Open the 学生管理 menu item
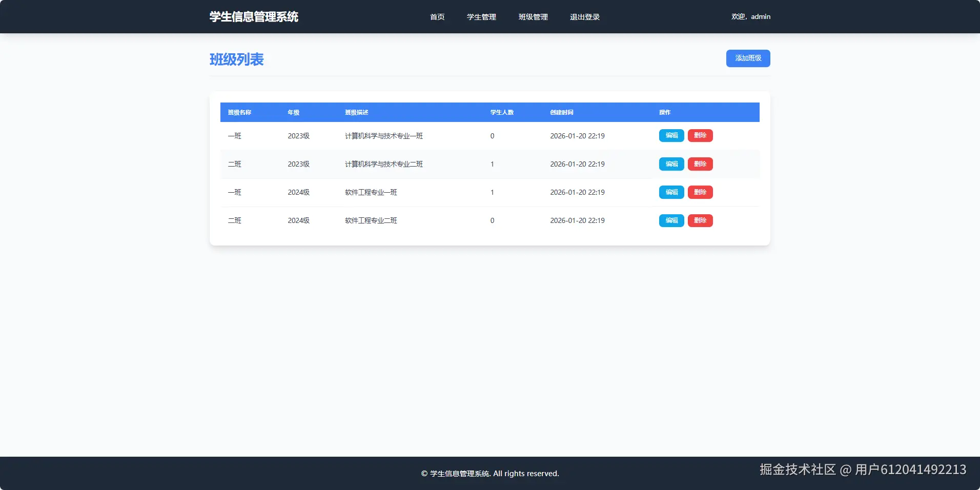This screenshot has height=490, width=980. coord(481,16)
